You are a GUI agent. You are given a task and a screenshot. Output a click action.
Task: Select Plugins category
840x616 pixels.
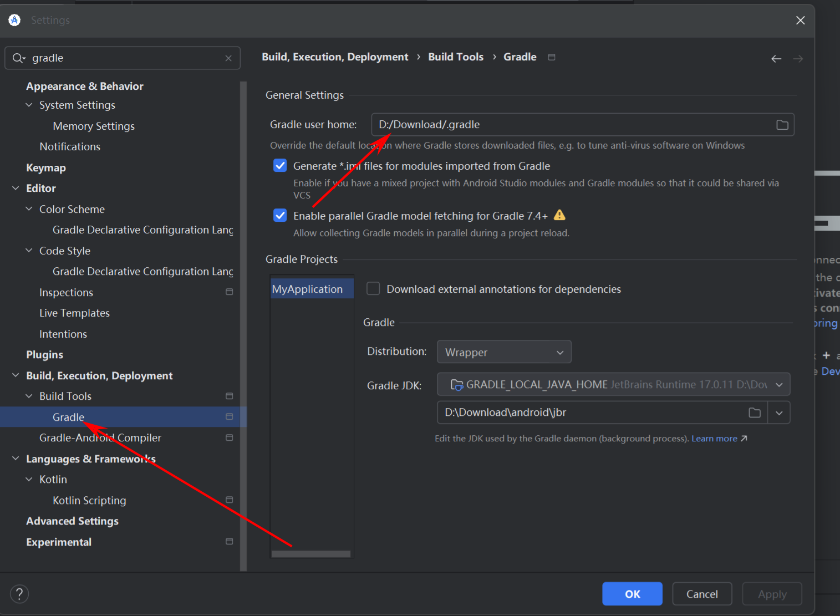click(x=44, y=354)
